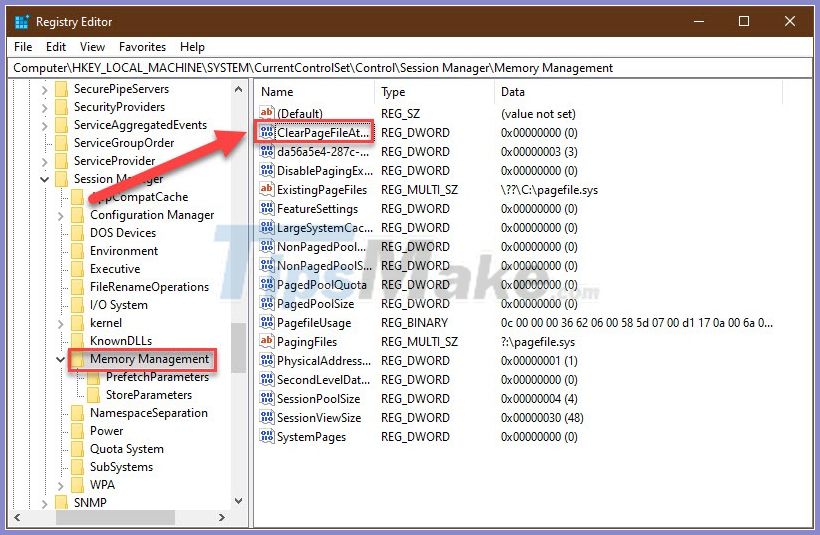
Task: Expand the kernel key
Action: click(x=61, y=324)
